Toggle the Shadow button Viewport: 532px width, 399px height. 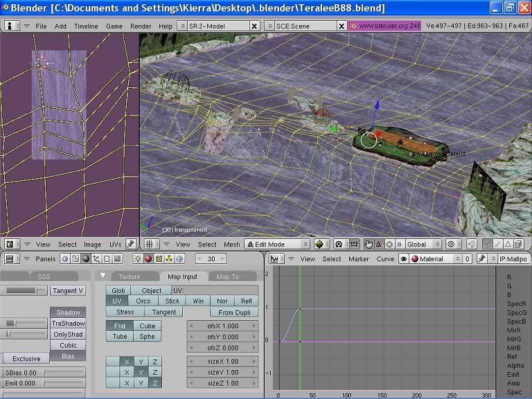pyautogui.click(x=68, y=312)
